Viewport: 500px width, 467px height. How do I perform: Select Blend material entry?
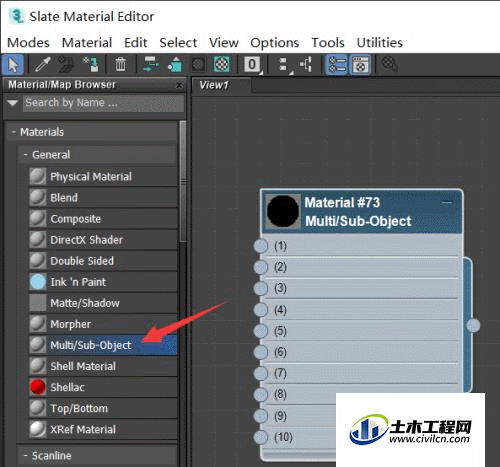tap(103, 198)
